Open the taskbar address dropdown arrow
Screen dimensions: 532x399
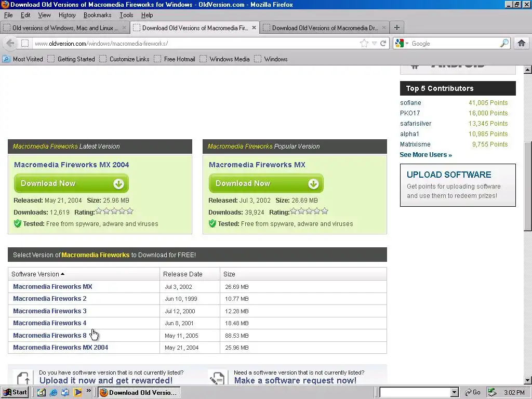coord(454,393)
